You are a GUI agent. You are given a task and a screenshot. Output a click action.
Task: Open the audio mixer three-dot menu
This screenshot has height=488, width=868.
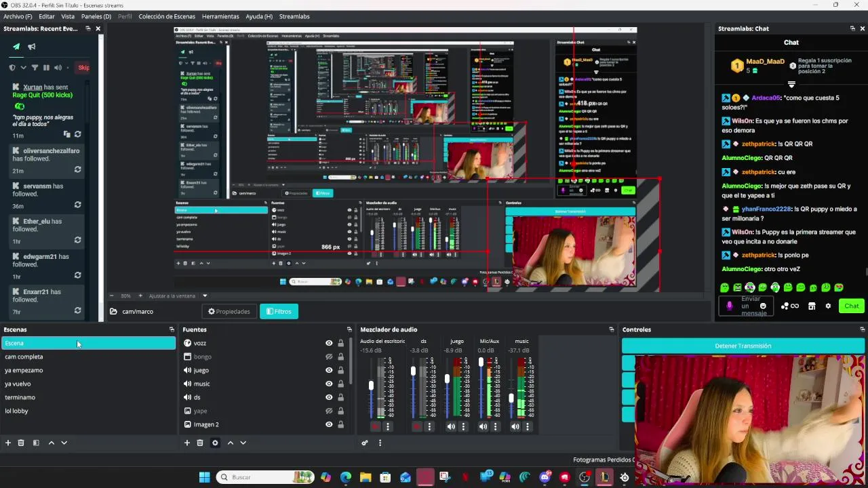click(380, 443)
